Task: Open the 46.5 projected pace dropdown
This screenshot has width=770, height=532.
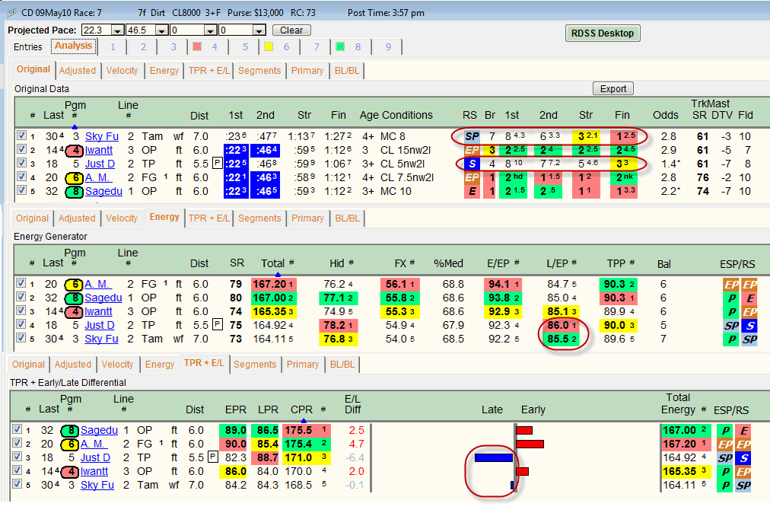Action: pyautogui.click(x=161, y=30)
